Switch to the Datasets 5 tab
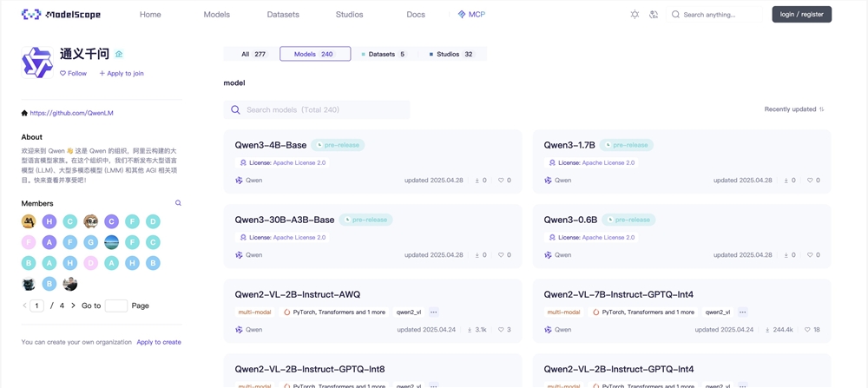Image resolution: width=868 pixels, height=388 pixels. (383, 54)
